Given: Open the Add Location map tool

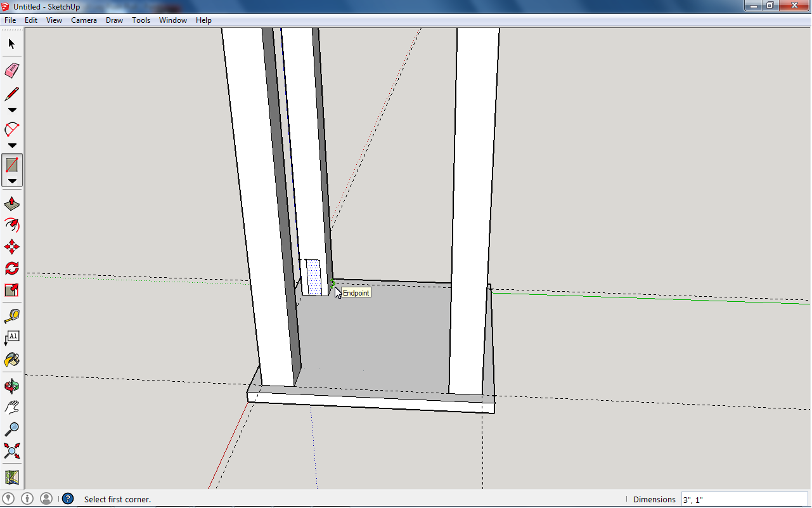Looking at the screenshot, I should coord(12,477).
